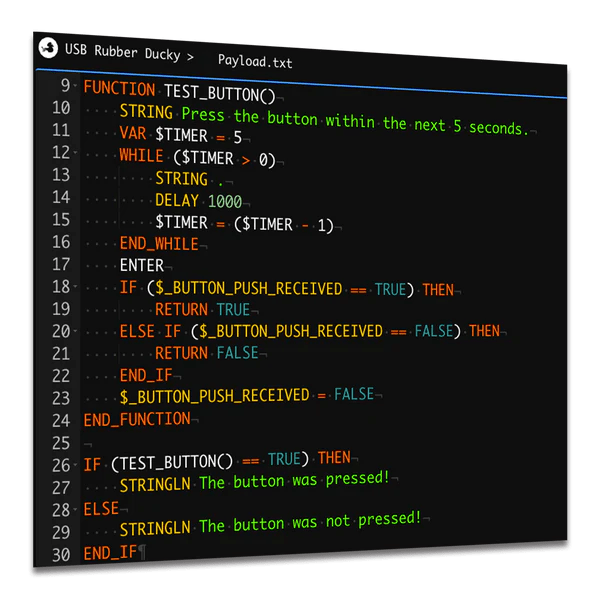
Task: Click STRINGLN keyword on line 27
Action: pyautogui.click(x=155, y=484)
